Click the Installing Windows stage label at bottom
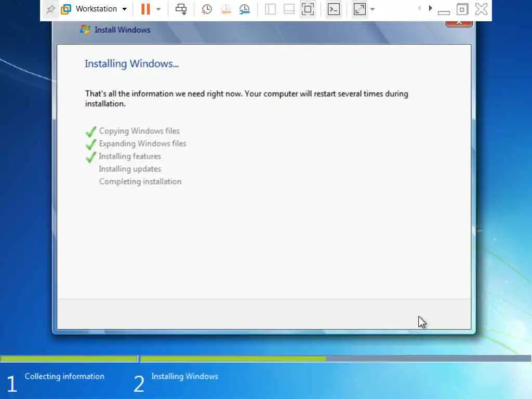Viewport: 532px width, 399px height. (184, 376)
